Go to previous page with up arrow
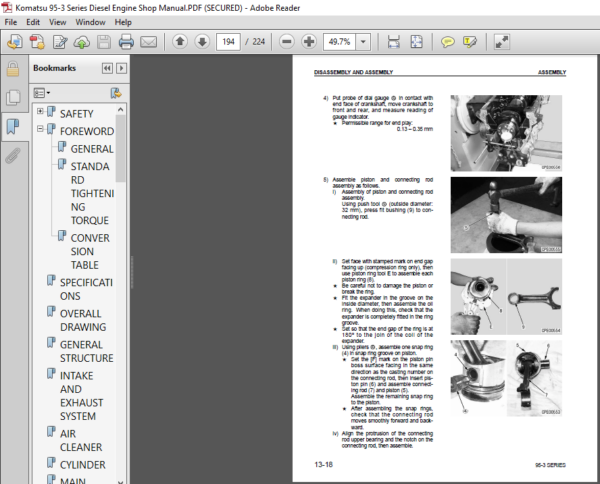 tap(180, 41)
